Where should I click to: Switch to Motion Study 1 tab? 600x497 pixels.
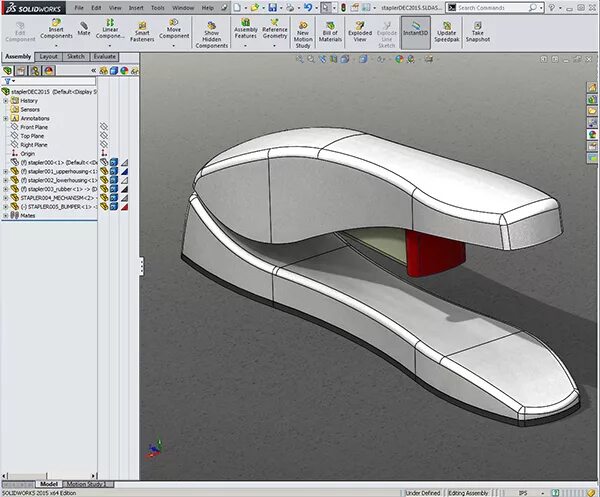pos(88,484)
